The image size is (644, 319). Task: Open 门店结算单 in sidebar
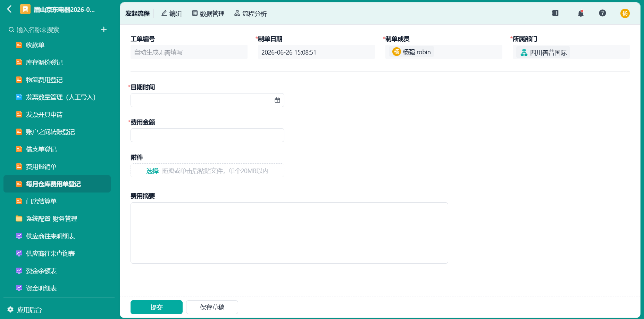(57, 201)
